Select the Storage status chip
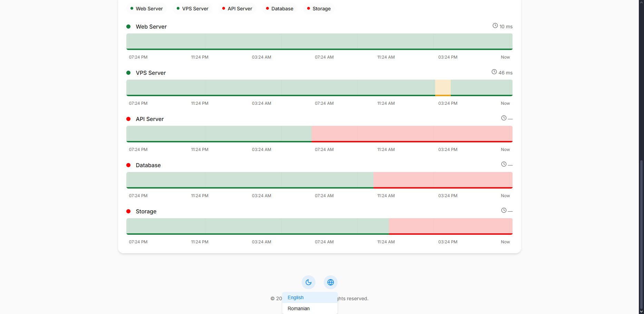644x314 pixels. click(x=319, y=9)
